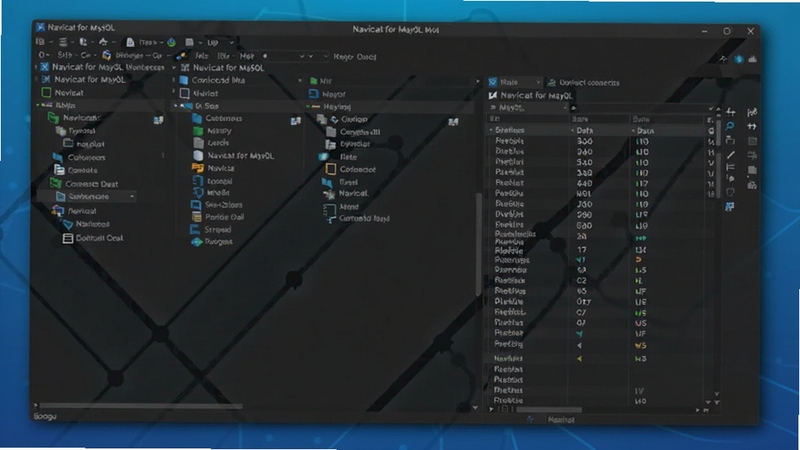Select the diagonal line tool icon on right strip
The image size is (800, 450).
[x=731, y=155]
